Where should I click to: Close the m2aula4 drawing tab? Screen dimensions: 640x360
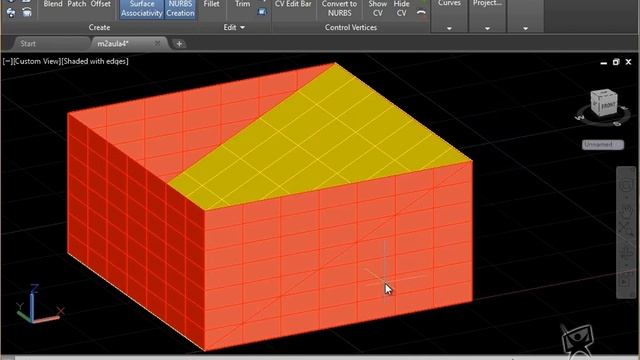[157, 43]
